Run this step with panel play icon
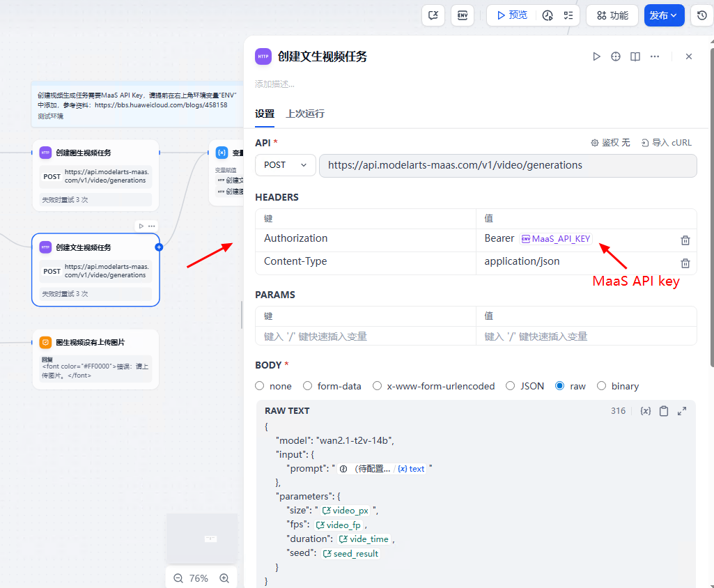 [596, 56]
